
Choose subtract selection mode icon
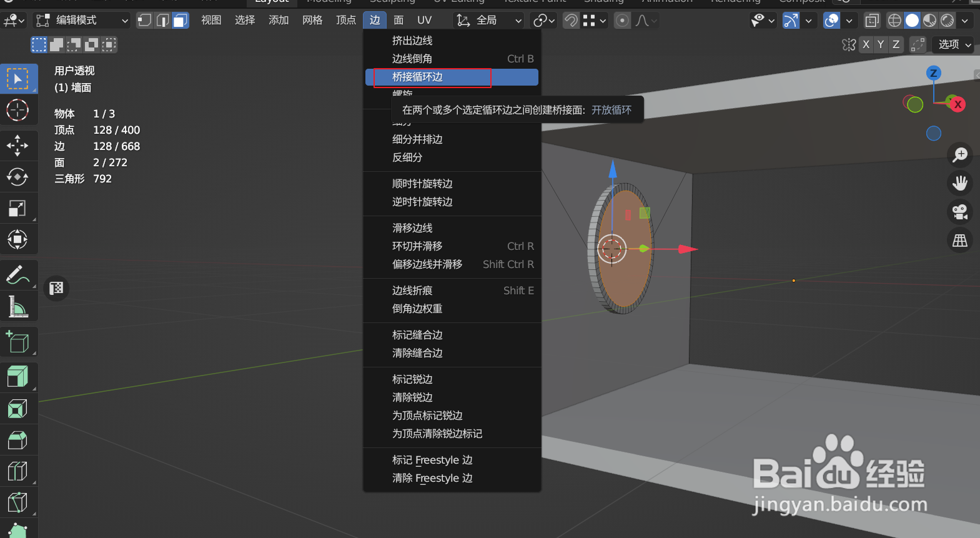74,44
